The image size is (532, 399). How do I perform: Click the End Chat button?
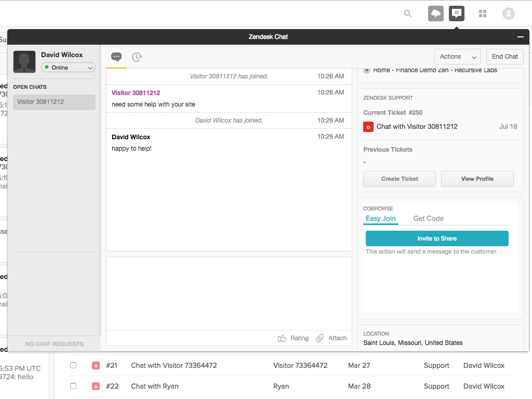[x=504, y=57]
